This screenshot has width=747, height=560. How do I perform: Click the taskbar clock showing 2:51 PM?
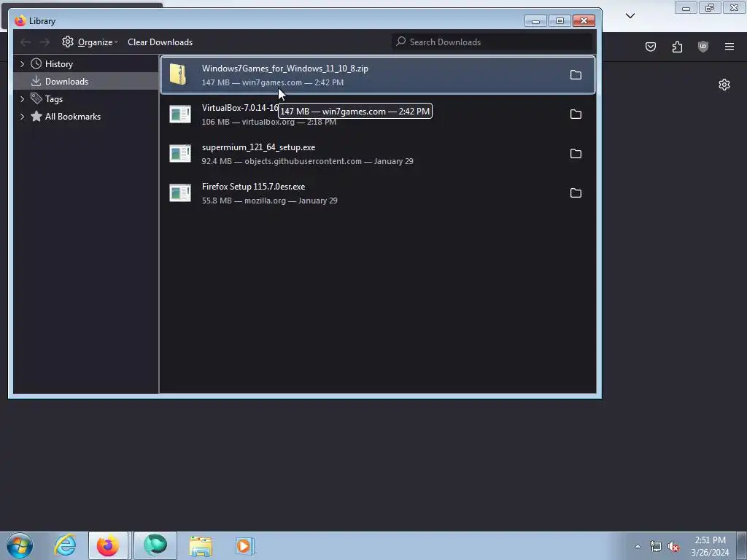(710, 546)
